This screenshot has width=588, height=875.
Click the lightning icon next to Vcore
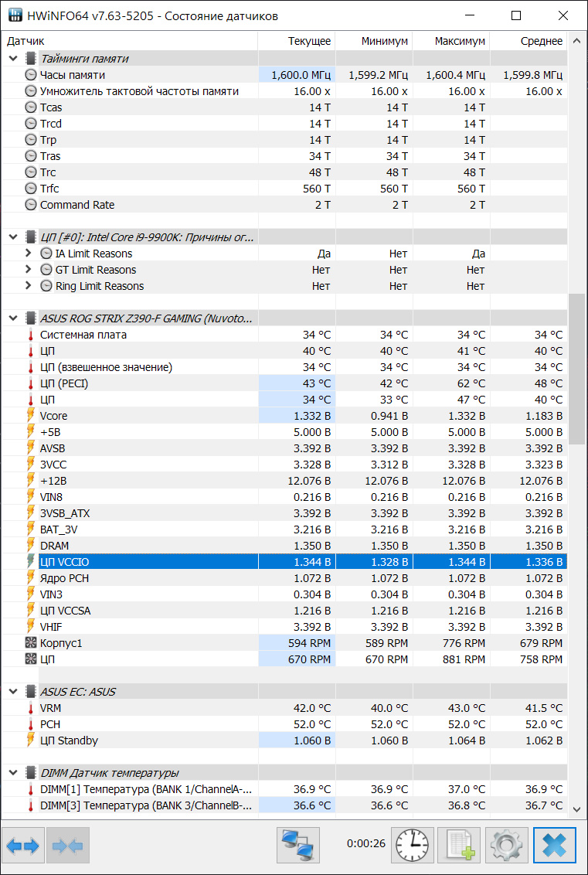tap(31, 416)
